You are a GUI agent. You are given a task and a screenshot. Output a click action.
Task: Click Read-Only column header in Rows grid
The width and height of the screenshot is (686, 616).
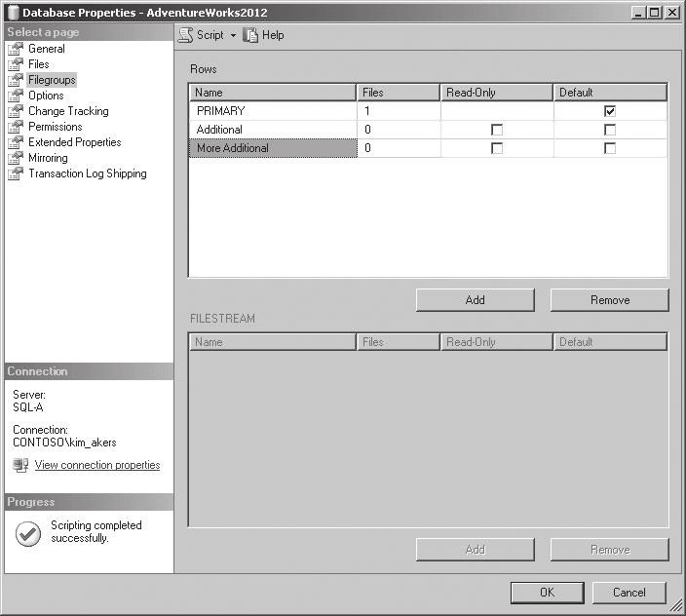pyautogui.click(x=497, y=93)
